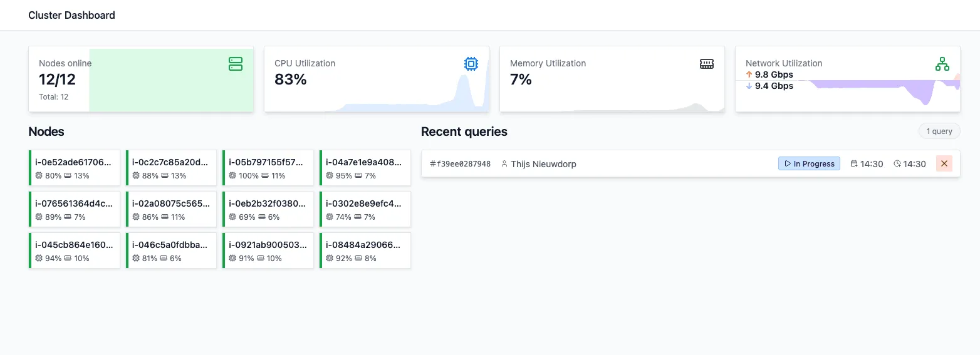Screen dimensions: 980x355
Task: Click the 9.8 Gbps upload value
Action: tap(774, 75)
